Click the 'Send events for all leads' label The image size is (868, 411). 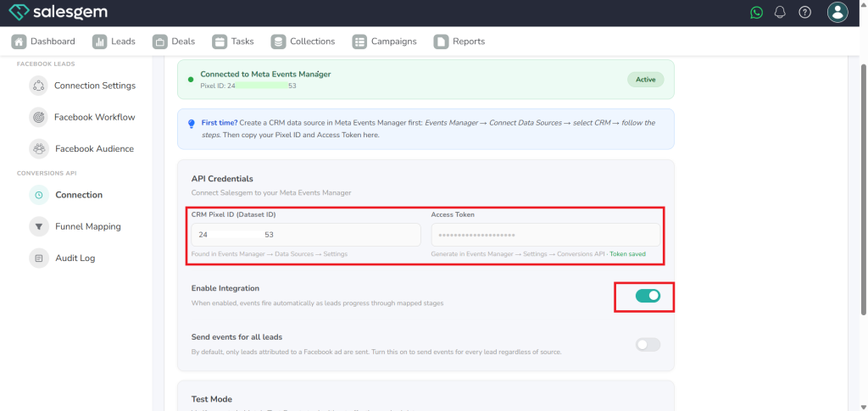[x=237, y=337]
